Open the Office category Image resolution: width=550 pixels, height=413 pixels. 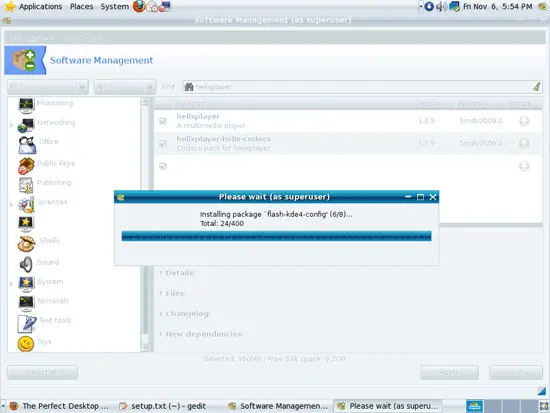(49, 141)
